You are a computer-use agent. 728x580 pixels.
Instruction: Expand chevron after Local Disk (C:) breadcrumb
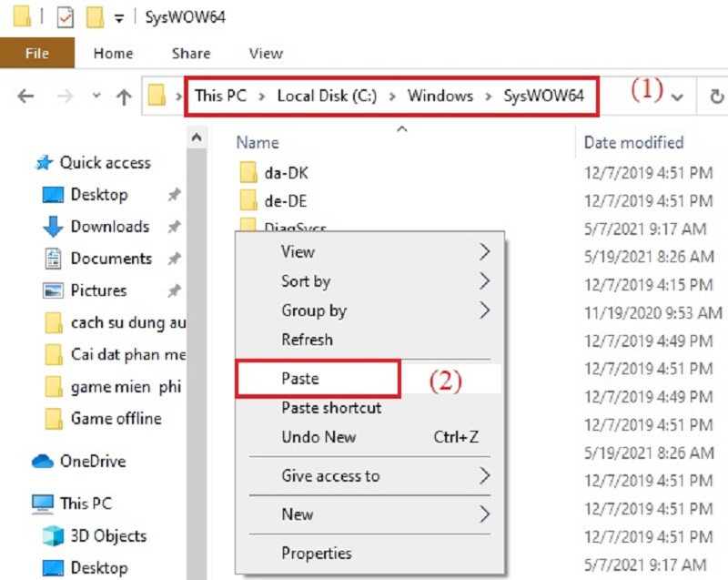392,97
